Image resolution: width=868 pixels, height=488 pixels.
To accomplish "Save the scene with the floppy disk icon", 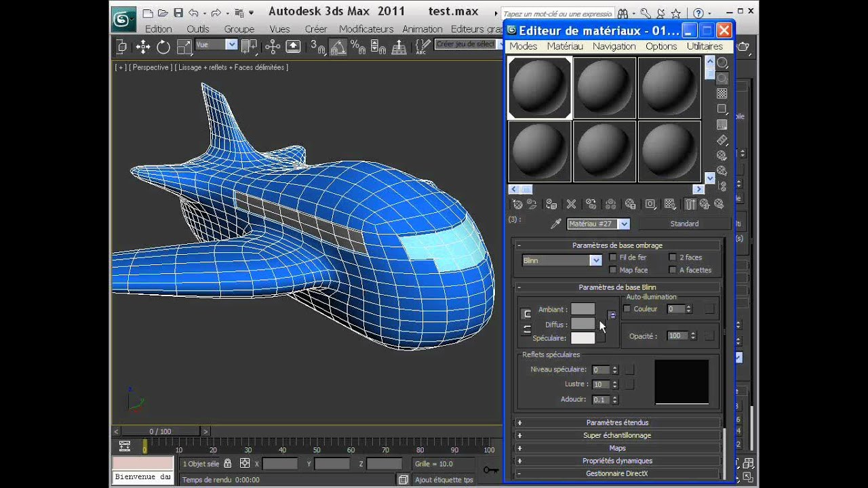I will (178, 13).
